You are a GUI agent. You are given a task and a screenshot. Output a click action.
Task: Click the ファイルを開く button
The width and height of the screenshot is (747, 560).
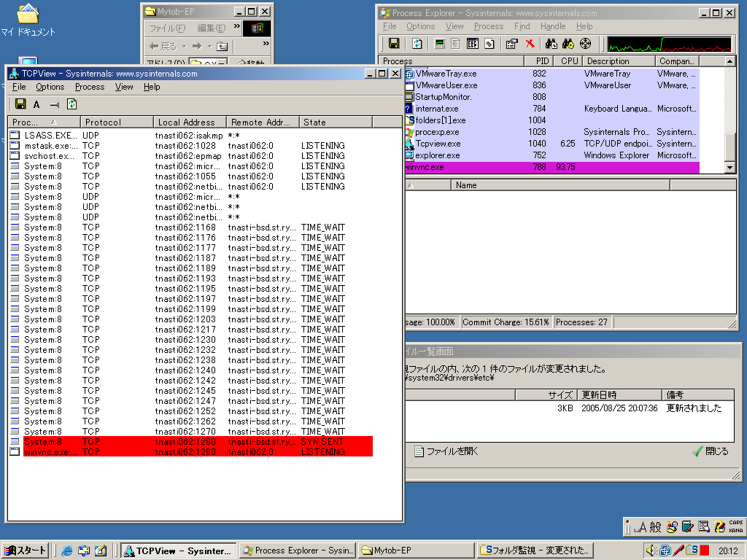point(446,451)
